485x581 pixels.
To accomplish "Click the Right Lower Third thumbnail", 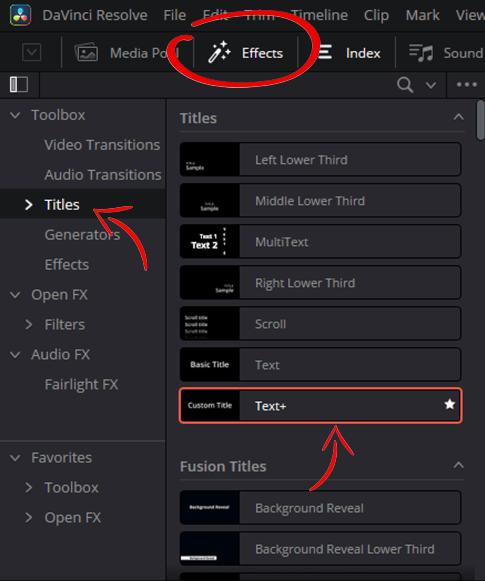I will (x=210, y=283).
